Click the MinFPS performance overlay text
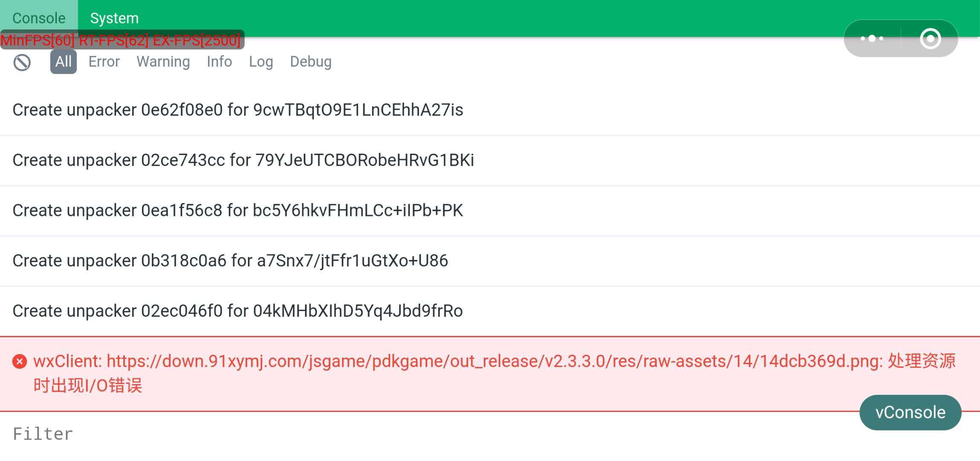Screen dimensions: 980x461 [x=121, y=40]
